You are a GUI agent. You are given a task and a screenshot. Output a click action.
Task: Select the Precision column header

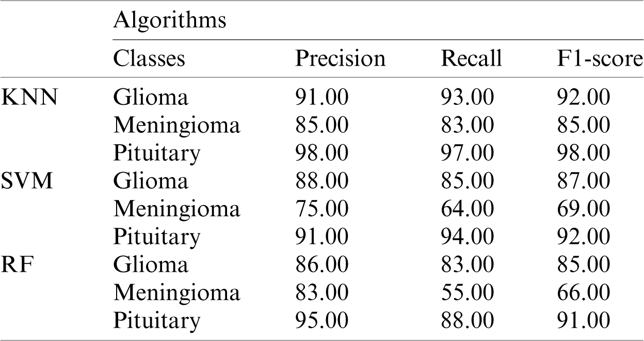click(x=340, y=59)
